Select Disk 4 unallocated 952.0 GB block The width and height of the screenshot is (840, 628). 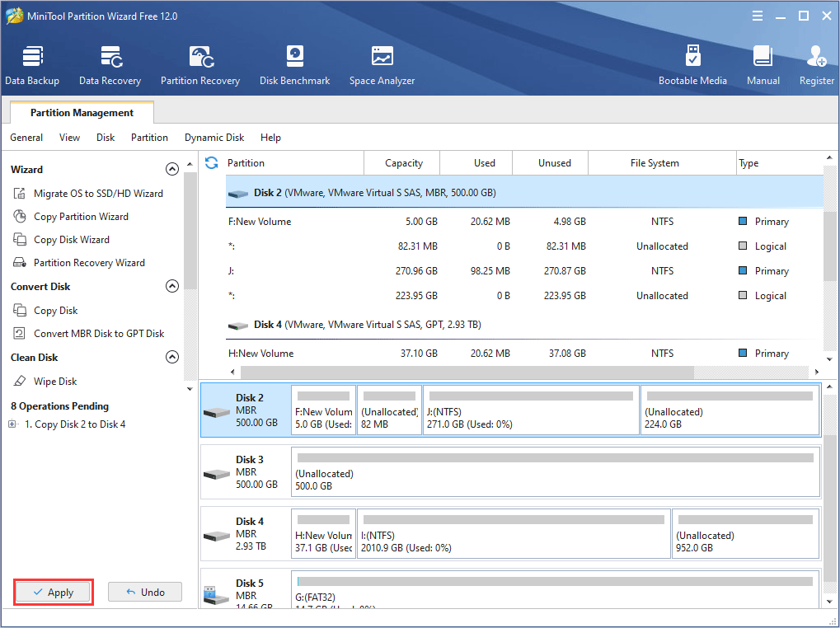pos(746,534)
